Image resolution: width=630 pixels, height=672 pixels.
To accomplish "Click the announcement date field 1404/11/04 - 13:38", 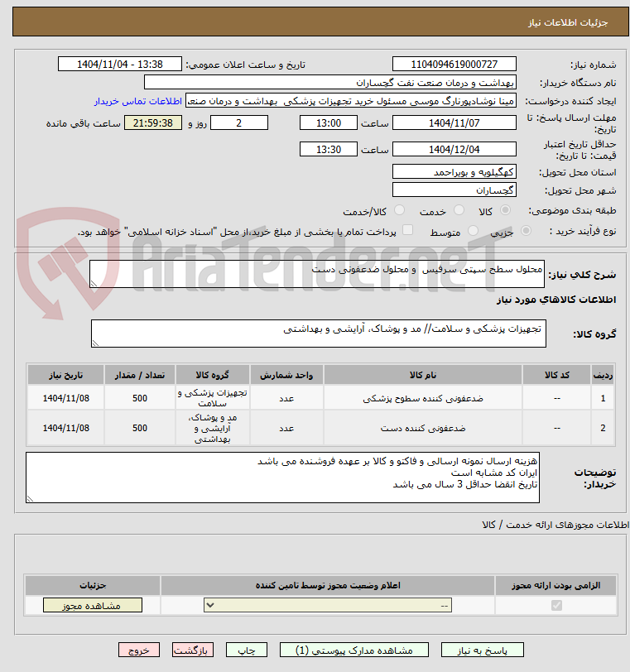I will [120, 65].
